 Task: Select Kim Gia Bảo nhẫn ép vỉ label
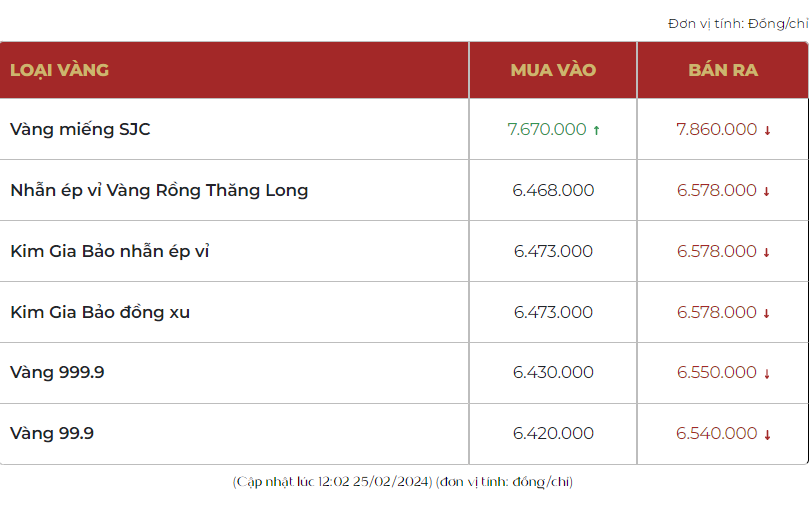(110, 251)
